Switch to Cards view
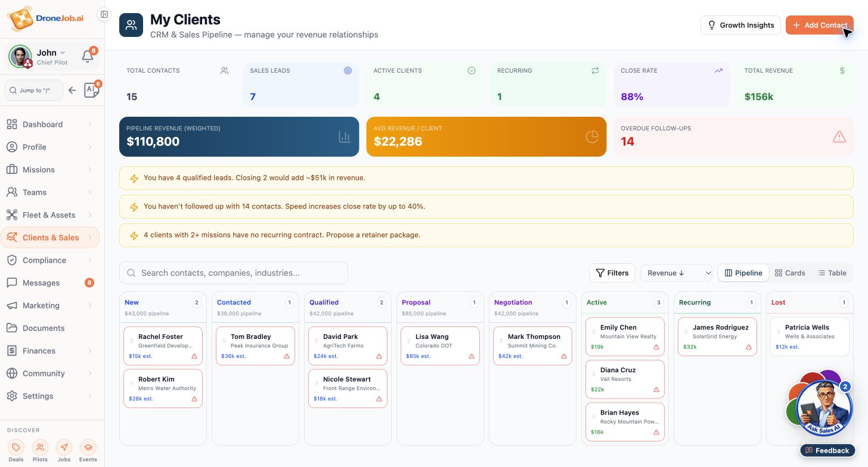868x467 pixels. 790,273
